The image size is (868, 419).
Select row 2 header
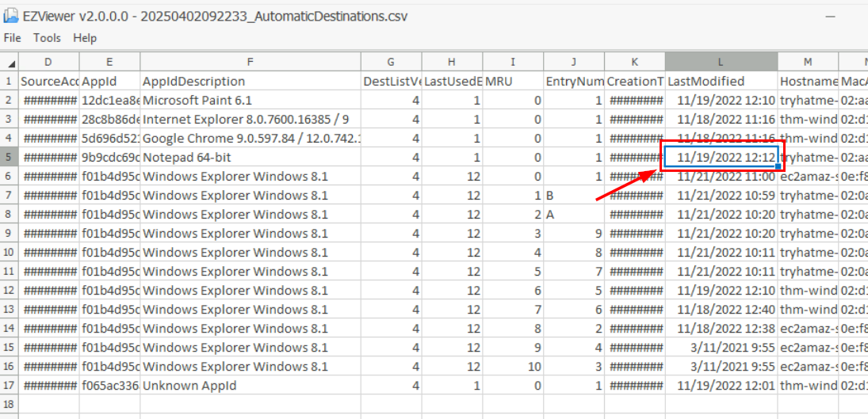tap(10, 101)
